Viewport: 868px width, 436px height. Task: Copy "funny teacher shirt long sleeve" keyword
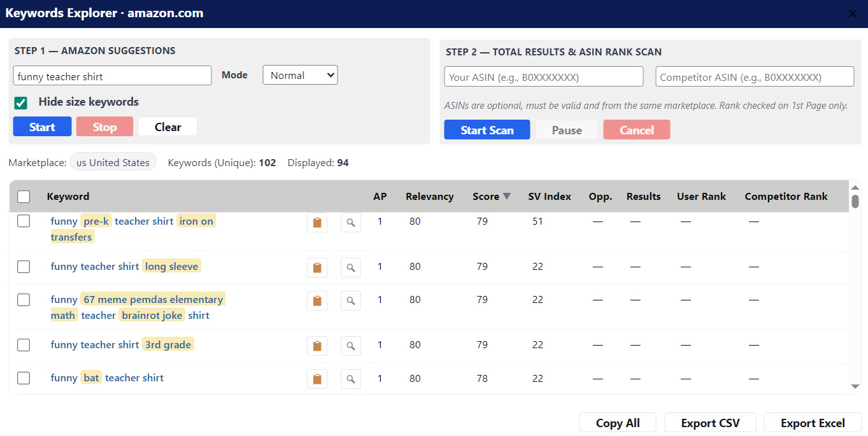tap(317, 267)
